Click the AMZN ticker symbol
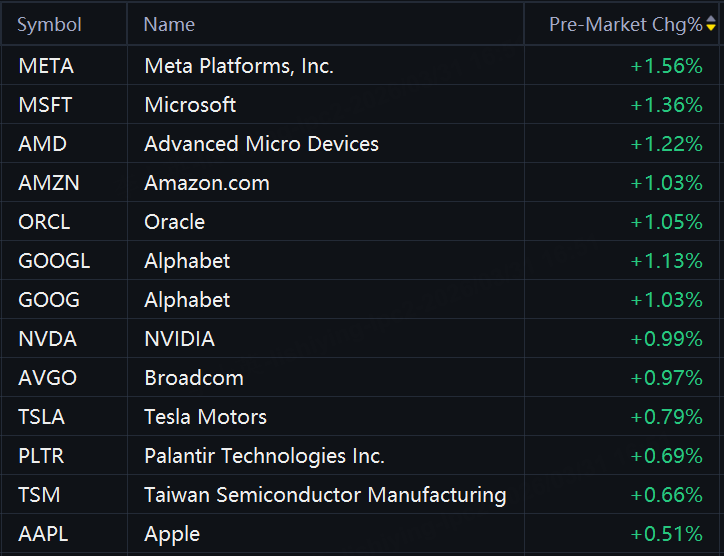This screenshot has height=556, width=724. click(x=48, y=183)
